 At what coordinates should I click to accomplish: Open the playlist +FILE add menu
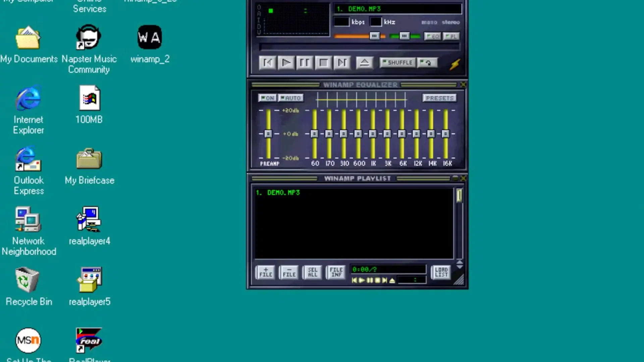[266, 272]
